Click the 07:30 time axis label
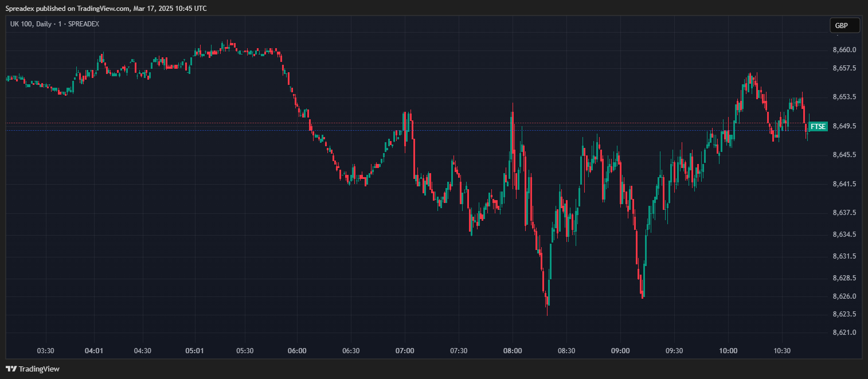 459,351
